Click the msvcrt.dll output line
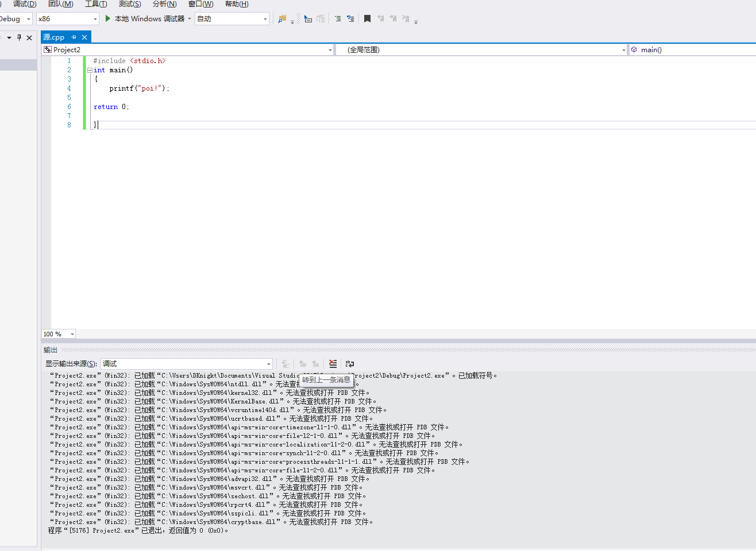The width and height of the screenshot is (756, 551). [206, 488]
